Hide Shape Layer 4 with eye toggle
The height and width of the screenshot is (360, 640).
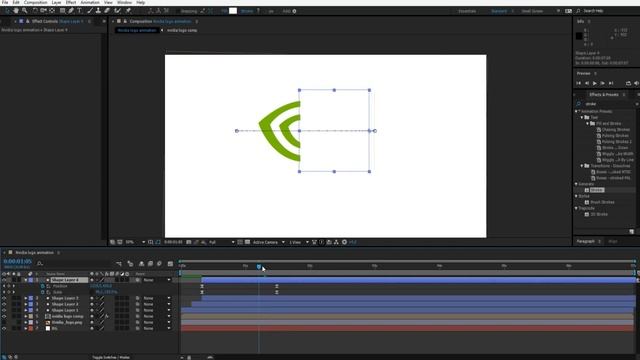[4, 280]
